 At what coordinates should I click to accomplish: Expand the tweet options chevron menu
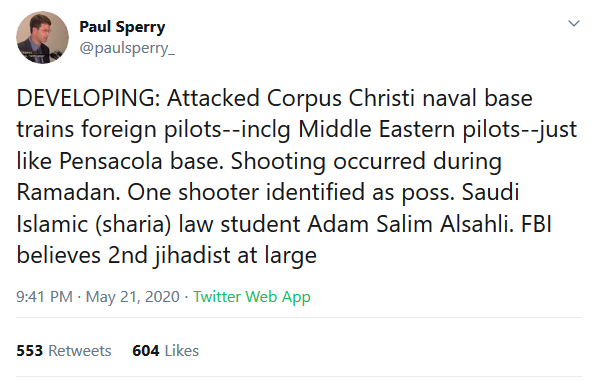click(574, 24)
